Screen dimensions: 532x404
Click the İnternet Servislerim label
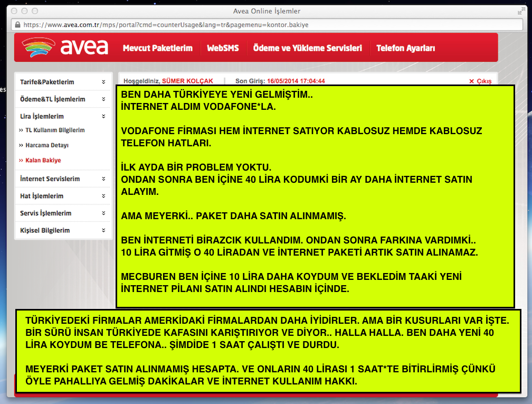[50, 178]
